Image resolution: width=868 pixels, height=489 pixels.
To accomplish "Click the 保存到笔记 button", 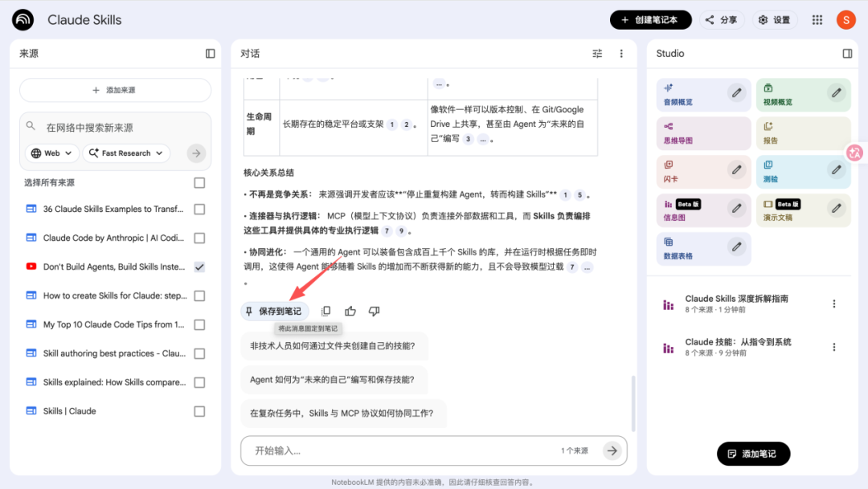I will pyautogui.click(x=274, y=312).
